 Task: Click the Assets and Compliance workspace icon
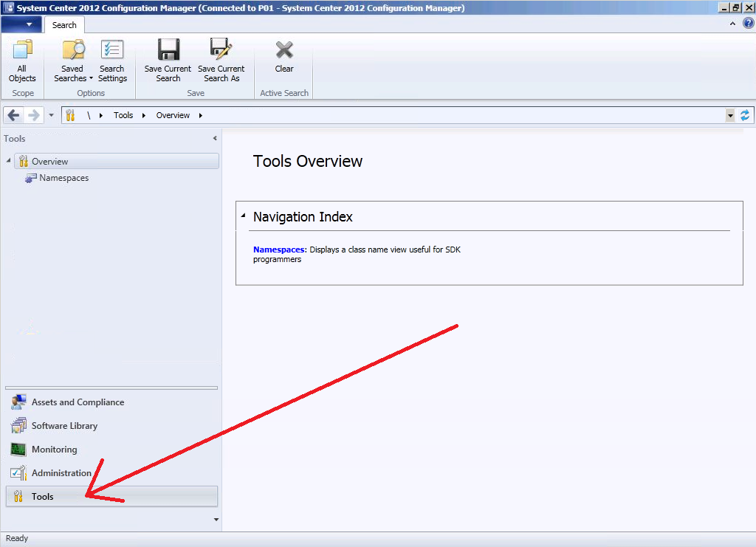pyautogui.click(x=18, y=402)
